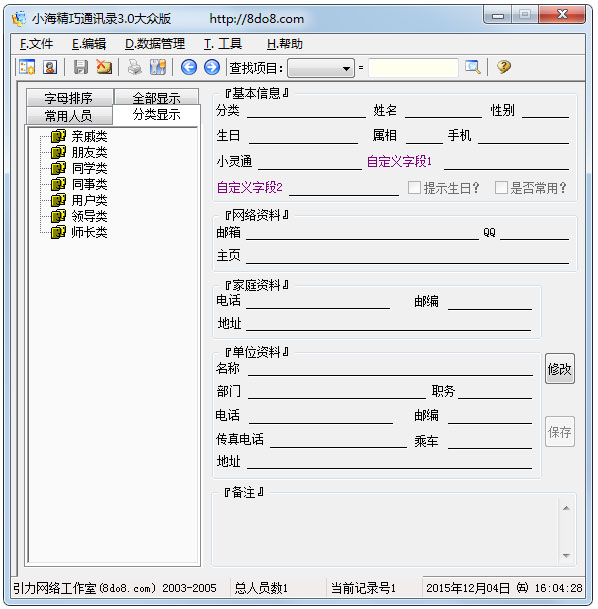Click the 传真电话 input field
Screen dimensions: 598x609
pyautogui.click(x=338, y=440)
